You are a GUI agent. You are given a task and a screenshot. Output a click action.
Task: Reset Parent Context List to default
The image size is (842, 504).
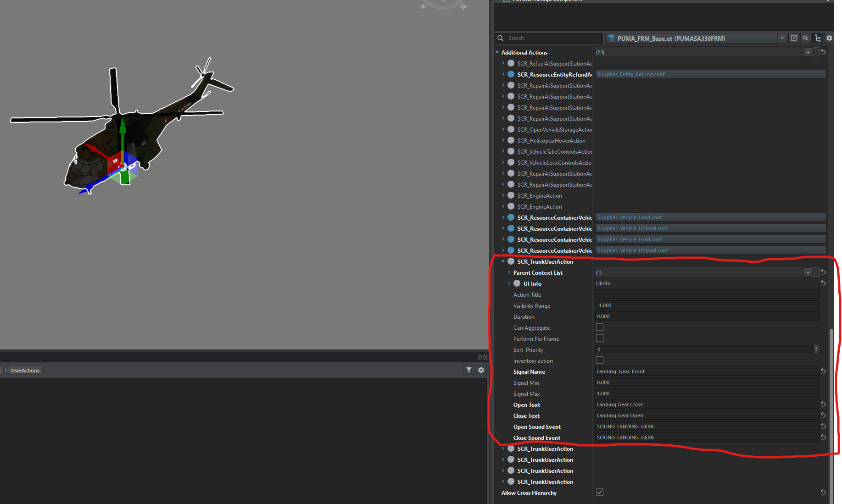pyautogui.click(x=823, y=272)
